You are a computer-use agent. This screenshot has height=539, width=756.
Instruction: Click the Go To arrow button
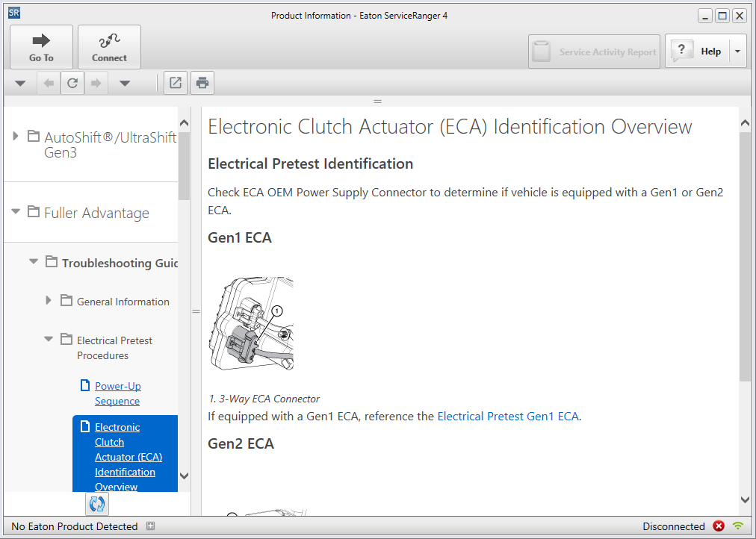click(41, 47)
